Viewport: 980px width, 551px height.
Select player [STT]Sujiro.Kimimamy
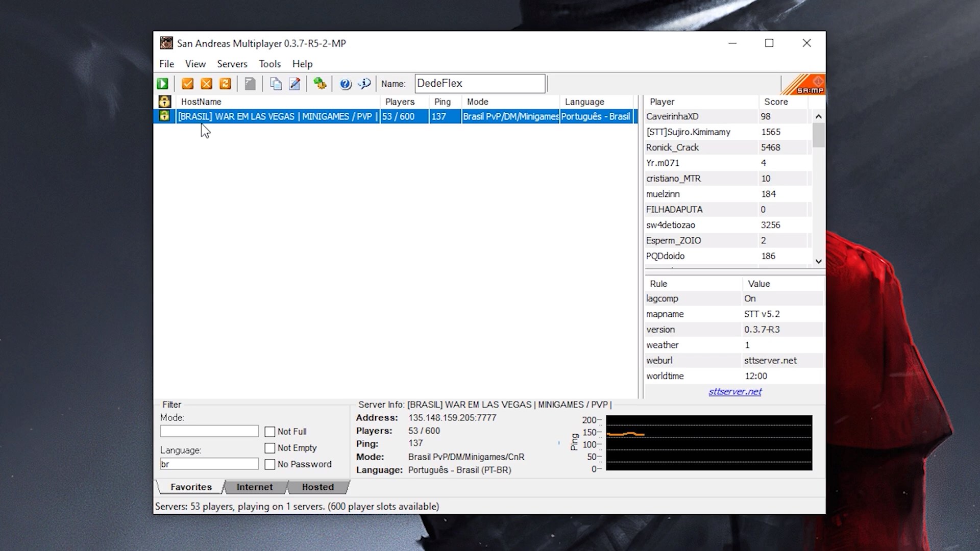click(x=728, y=132)
